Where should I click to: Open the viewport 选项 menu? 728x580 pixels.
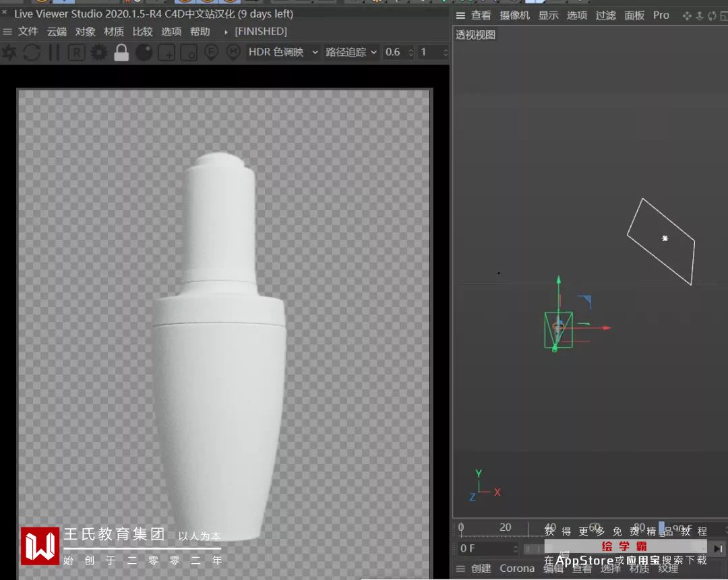click(577, 15)
